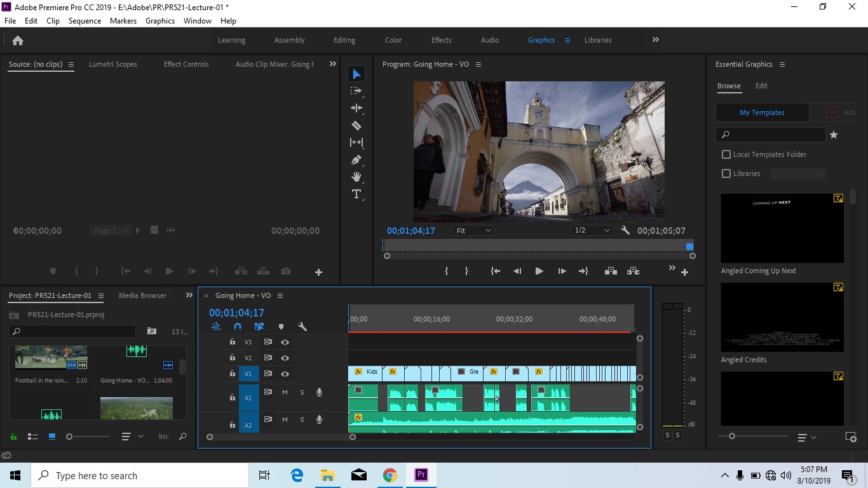This screenshot has width=868, height=488.
Task: Toggle V3 track output eye
Action: [x=285, y=342]
